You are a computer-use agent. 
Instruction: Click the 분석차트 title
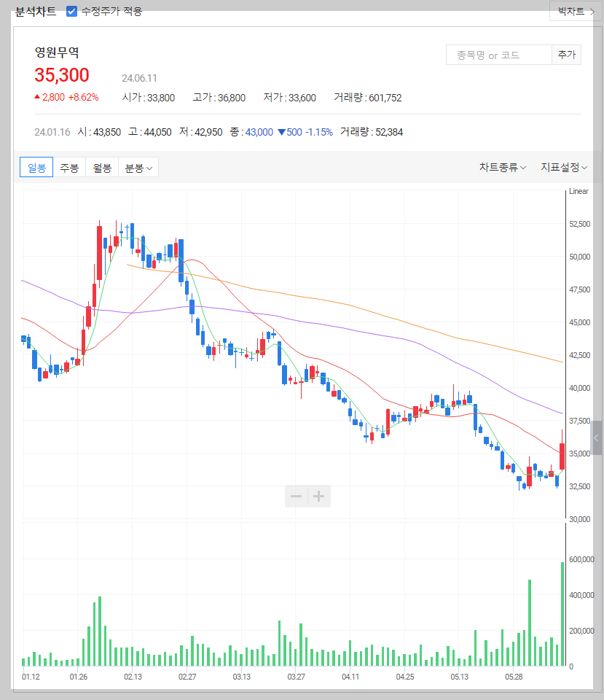36,11
